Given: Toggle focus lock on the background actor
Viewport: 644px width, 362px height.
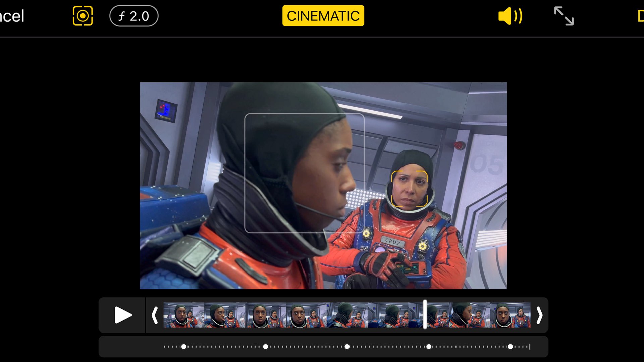Looking at the screenshot, I should point(410,189).
